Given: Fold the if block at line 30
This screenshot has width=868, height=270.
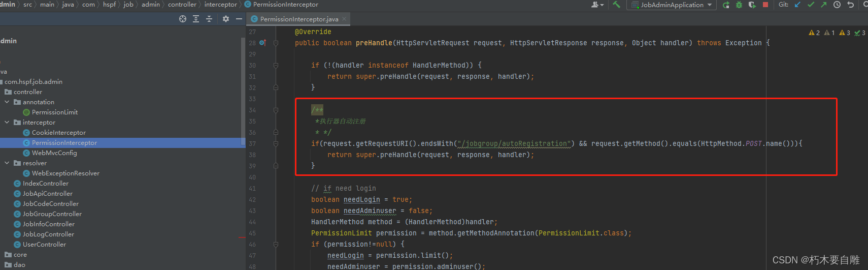Looking at the screenshot, I should [x=276, y=65].
